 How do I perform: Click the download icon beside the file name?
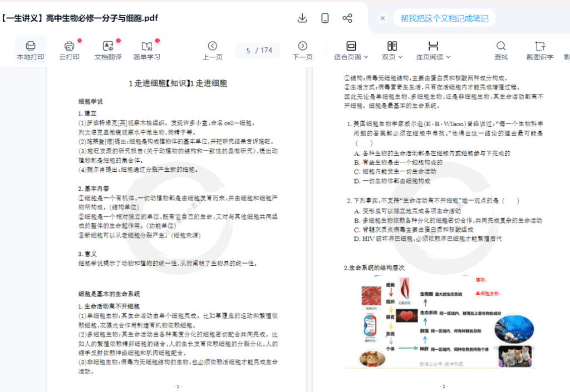[x=302, y=18]
